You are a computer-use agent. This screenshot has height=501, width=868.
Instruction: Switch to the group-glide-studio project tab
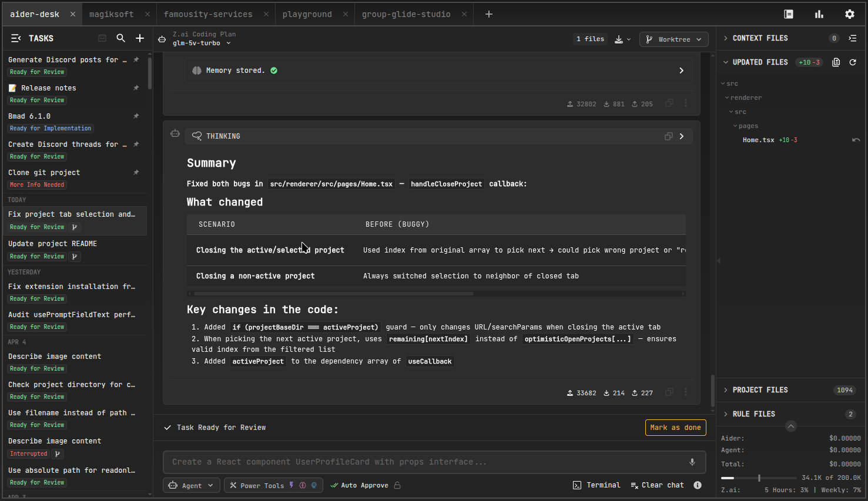(x=406, y=14)
